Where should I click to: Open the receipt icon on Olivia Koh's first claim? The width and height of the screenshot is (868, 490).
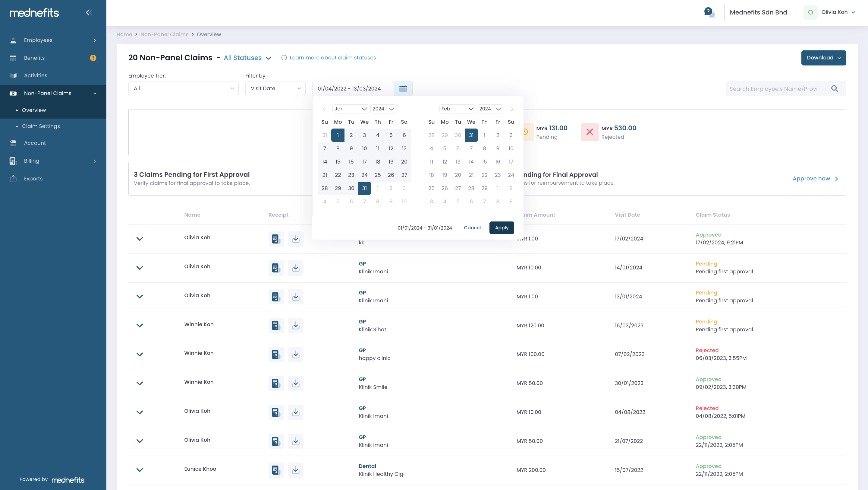point(276,239)
